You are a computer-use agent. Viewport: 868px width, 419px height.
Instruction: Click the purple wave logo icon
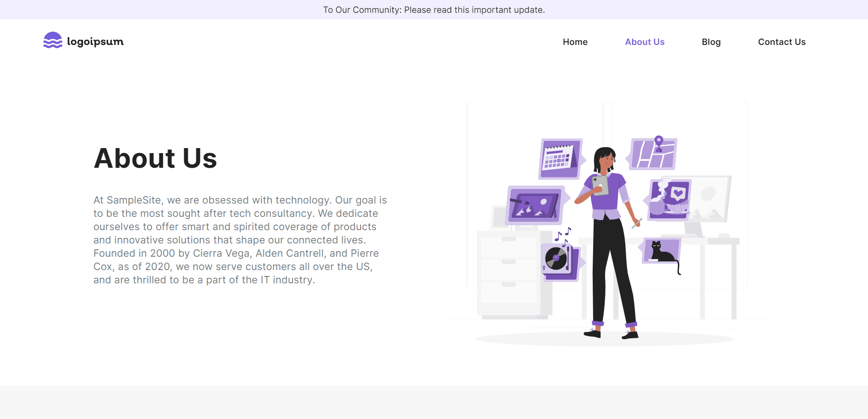(53, 40)
